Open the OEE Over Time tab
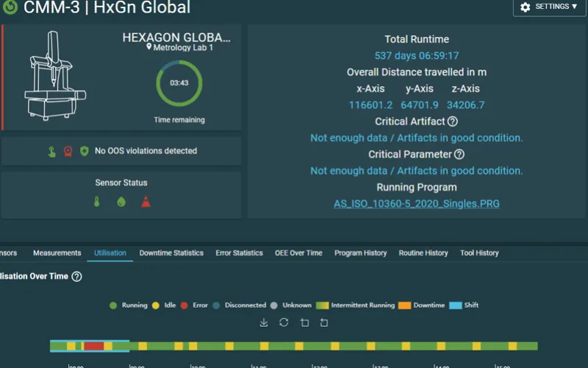The height and width of the screenshot is (368, 588). tap(298, 253)
